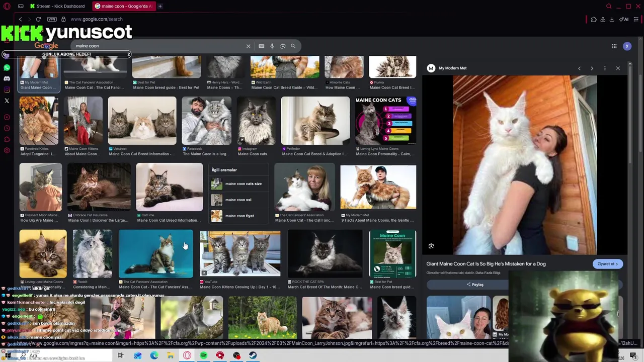Open the Google account avatar menu
Image resolution: width=644 pixels, height=362 pixels.
(627, 46)
